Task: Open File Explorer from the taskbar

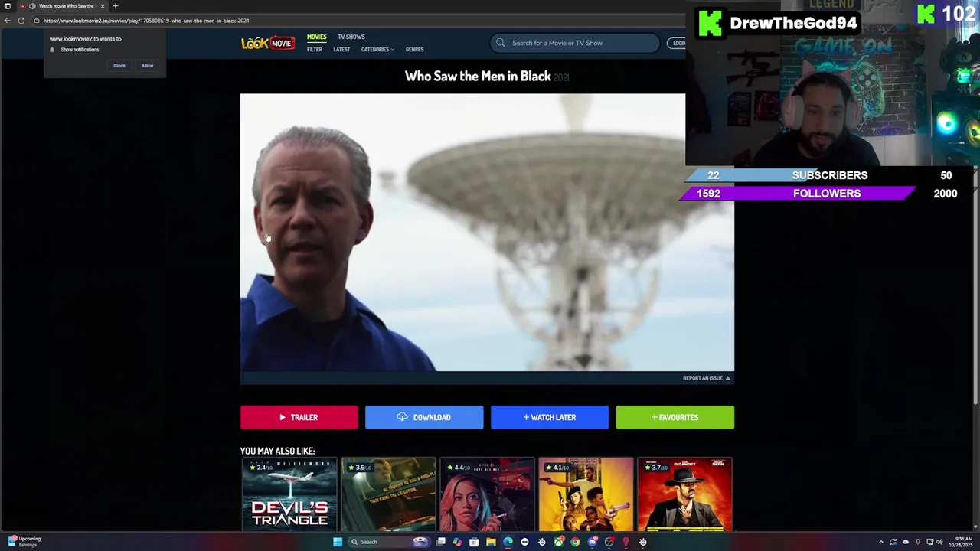Action: tap(491, 542)
